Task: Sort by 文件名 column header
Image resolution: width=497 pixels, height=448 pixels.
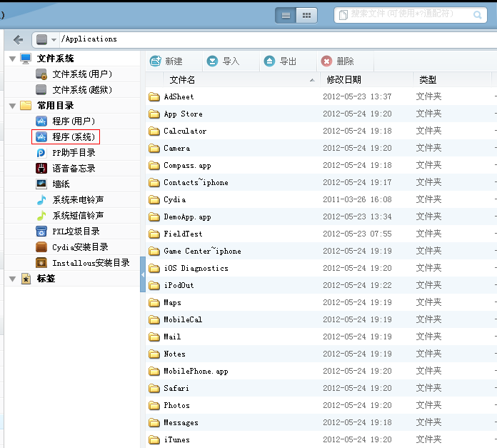Action: pyautogui.click(x=241, y=80)
